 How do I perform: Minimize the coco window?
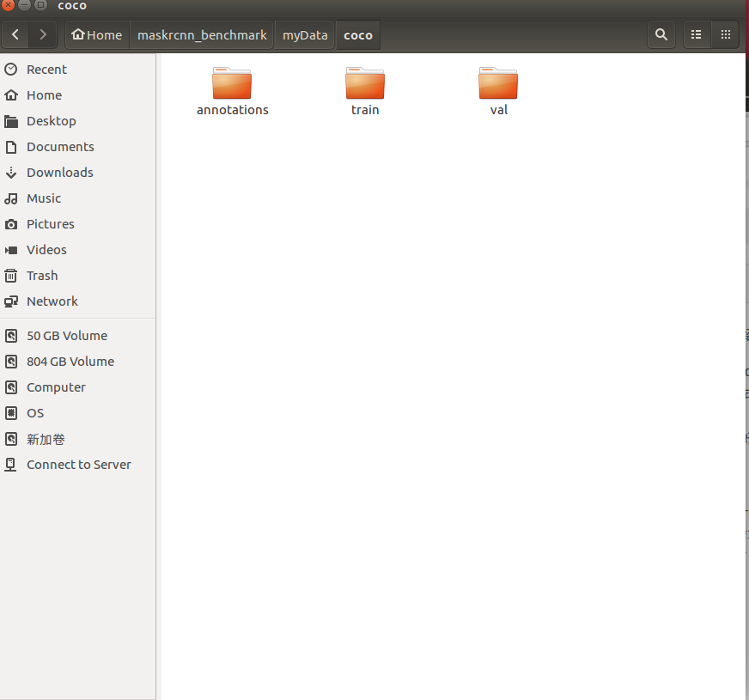tap(24, 5)
